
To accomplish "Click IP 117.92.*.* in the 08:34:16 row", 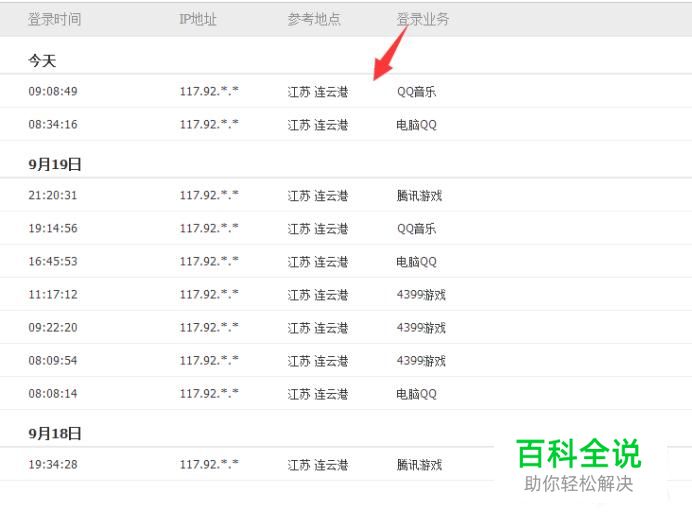I will coord(209,124).
